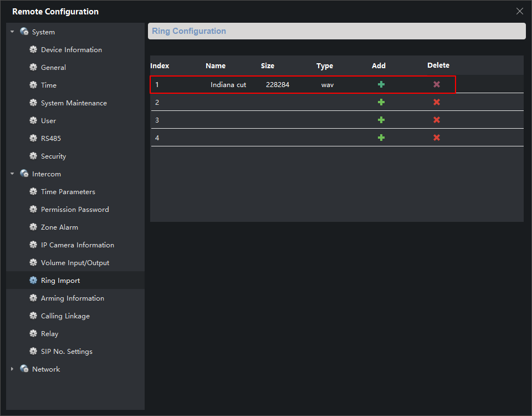Viewport: 532px width, 416px height.
Task: Add a ringtone to index 3 slot
Action: pyautogui.click(x=381, y=120)
